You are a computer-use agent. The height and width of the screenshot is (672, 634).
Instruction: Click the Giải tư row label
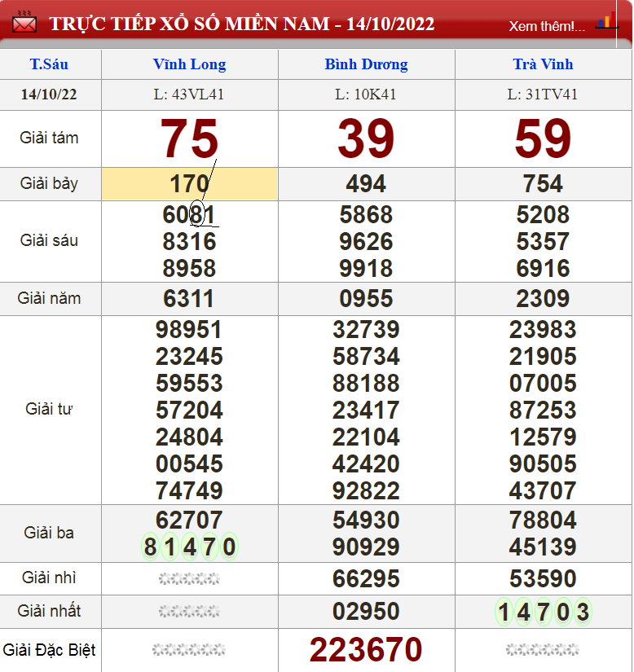click(x=49, y=409)
